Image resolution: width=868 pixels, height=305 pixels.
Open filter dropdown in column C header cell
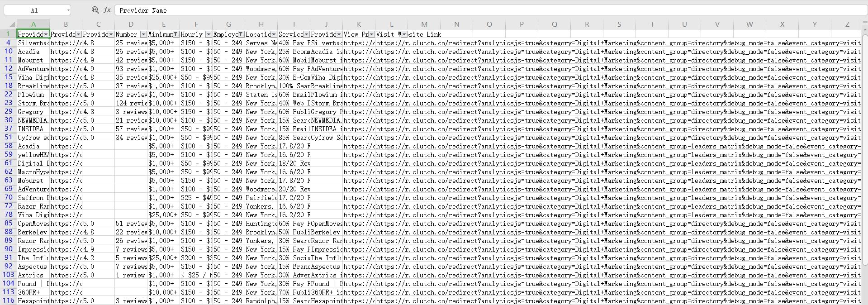coord(111,34)
